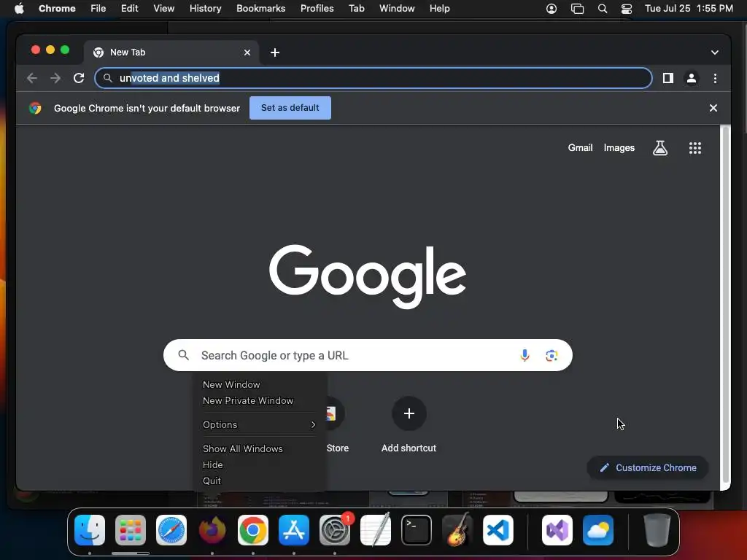Click the address bar with 'unvoted and shelved'
Image resolution: width=747 pixels, height=560 pixels.
(373, 78)
